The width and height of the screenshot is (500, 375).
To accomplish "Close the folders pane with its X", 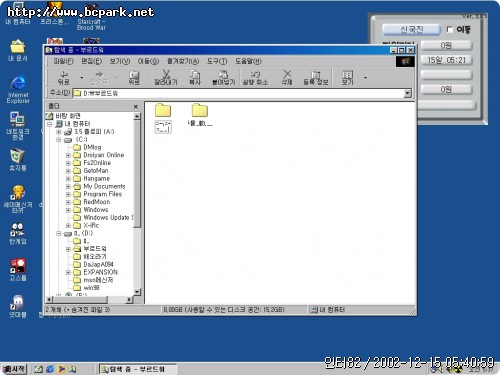I will point(136,107).
